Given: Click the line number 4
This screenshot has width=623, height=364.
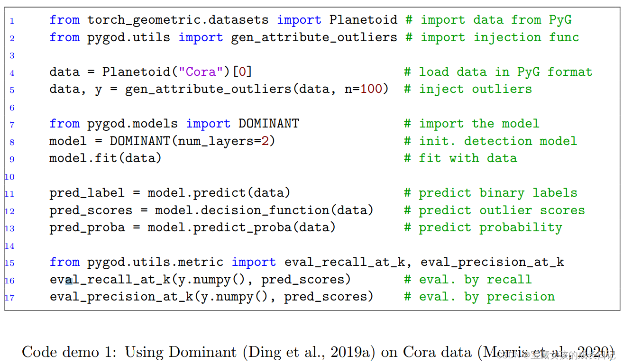Looking at the screenshot, I should point(12,73).
